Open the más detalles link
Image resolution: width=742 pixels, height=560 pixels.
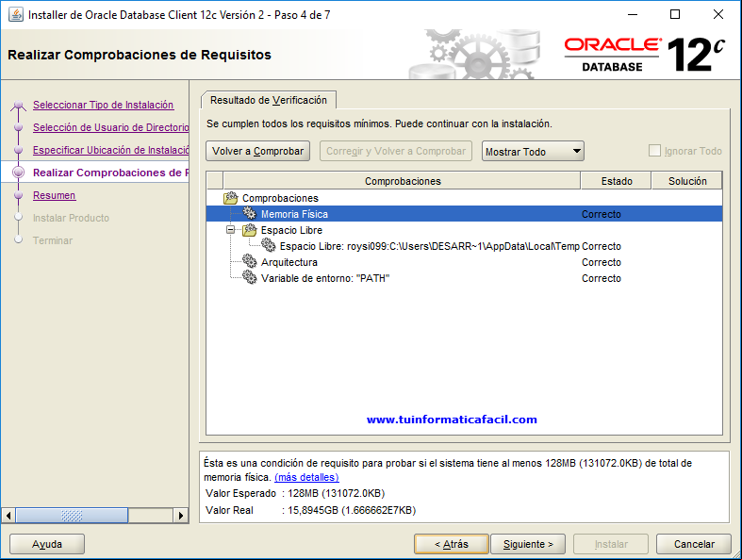(x=306, y=477)
